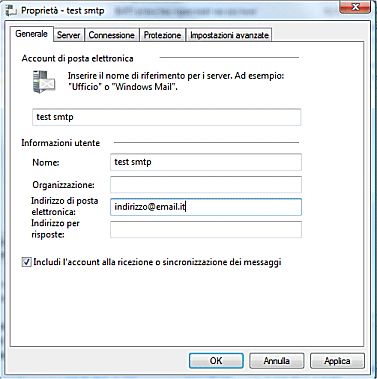377x379 pixels.
Task: Switch to the Generale tab
Action: click(x=32, y=34)
